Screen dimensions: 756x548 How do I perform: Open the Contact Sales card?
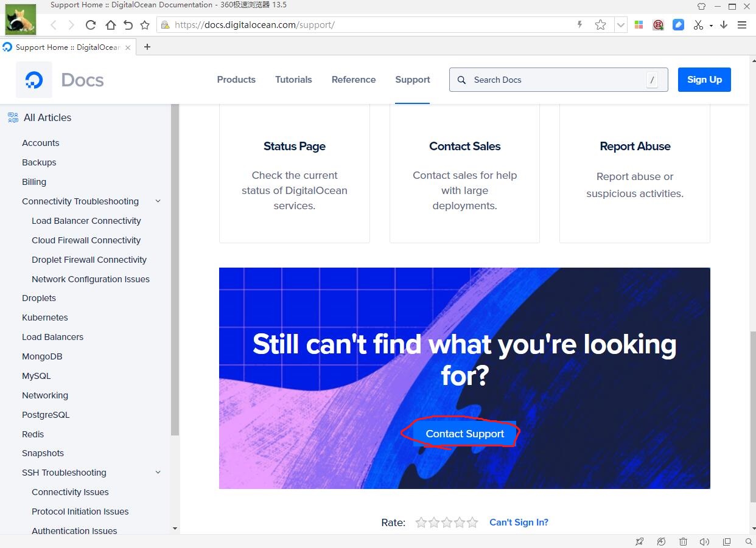point(464,173)
